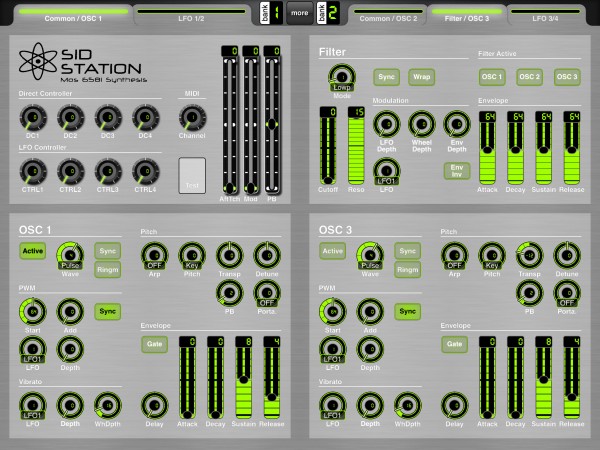Click the CTRL1 LFO controller knob
600x450 pixels.
pyautogui.click(x=33, y=171)
